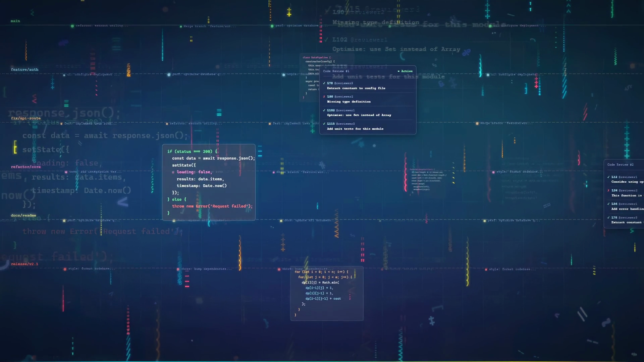Click 'loading: false,' in the bright code card

click(194, 172)
